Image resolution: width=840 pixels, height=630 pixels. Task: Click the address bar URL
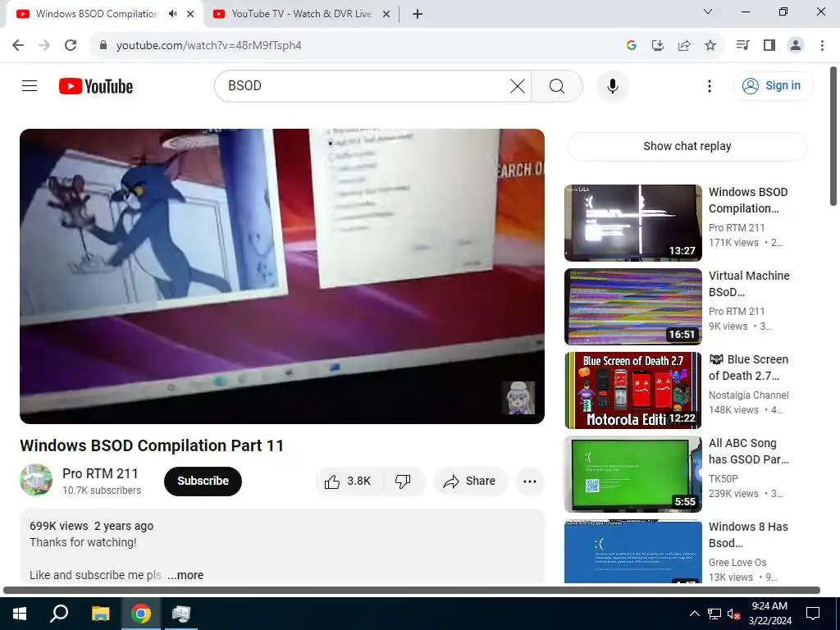(209, 46)
